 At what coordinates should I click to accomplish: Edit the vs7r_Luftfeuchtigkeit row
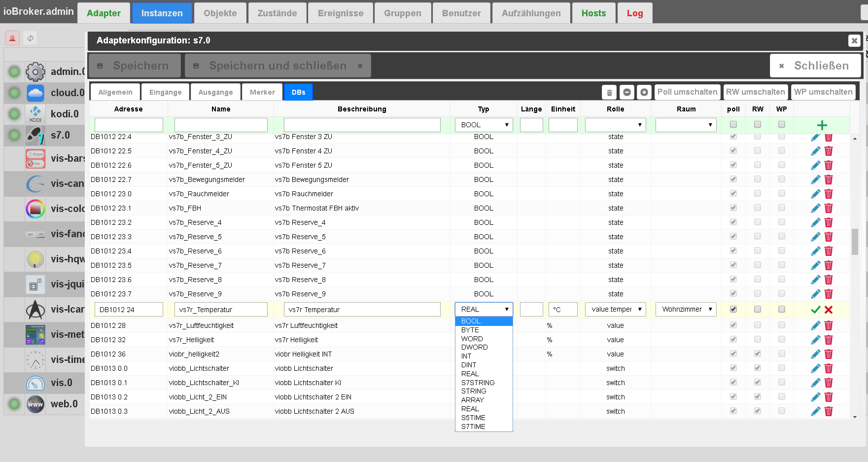tap(816, 325)
